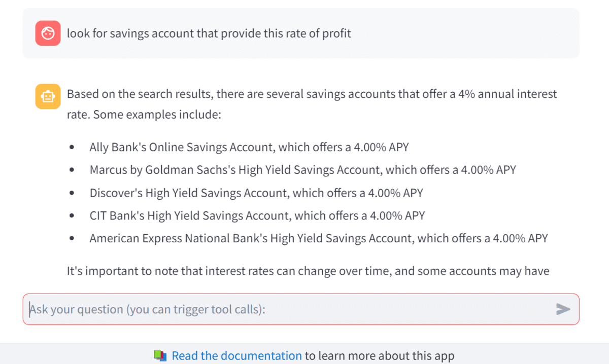The height and width of the screenshot is (364, 609).
Task: Click the user message about savings account
Action: coord(209,33)
